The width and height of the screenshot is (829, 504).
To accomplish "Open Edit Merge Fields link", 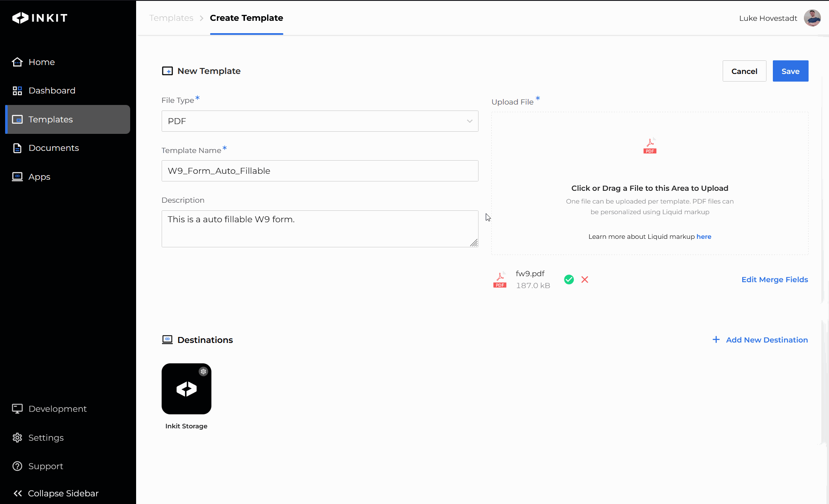I will point(775,280).
